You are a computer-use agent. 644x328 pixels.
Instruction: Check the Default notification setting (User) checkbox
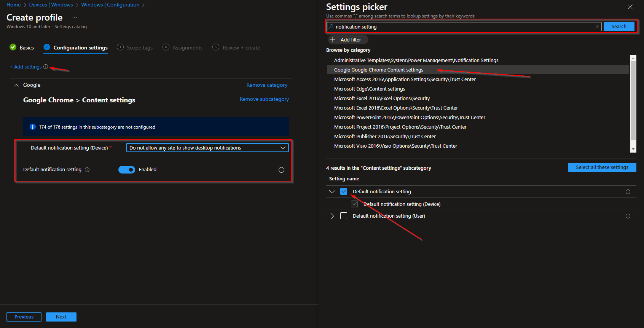[344, 216]
